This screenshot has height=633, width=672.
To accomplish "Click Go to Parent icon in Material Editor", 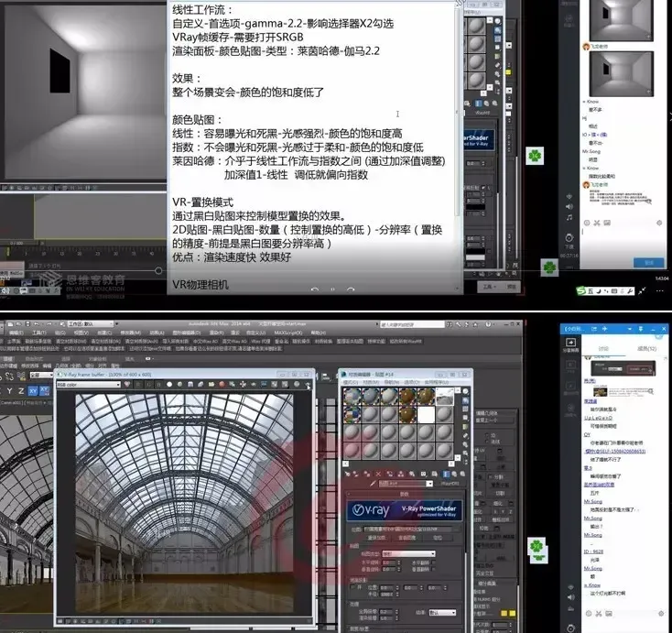I will (x=455, y=474).
